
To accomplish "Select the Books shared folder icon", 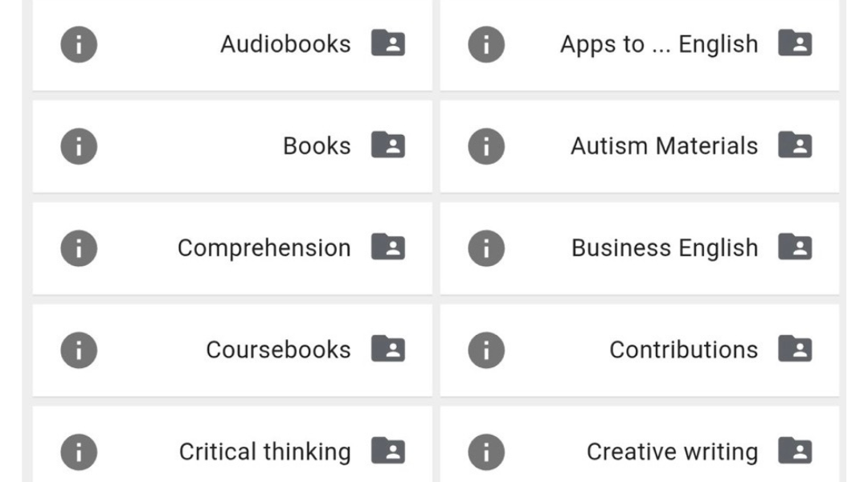I will pyautogui.click(x=388, y=145).
